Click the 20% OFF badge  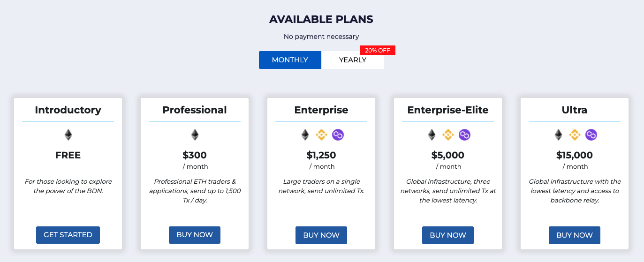pos(378,50)
